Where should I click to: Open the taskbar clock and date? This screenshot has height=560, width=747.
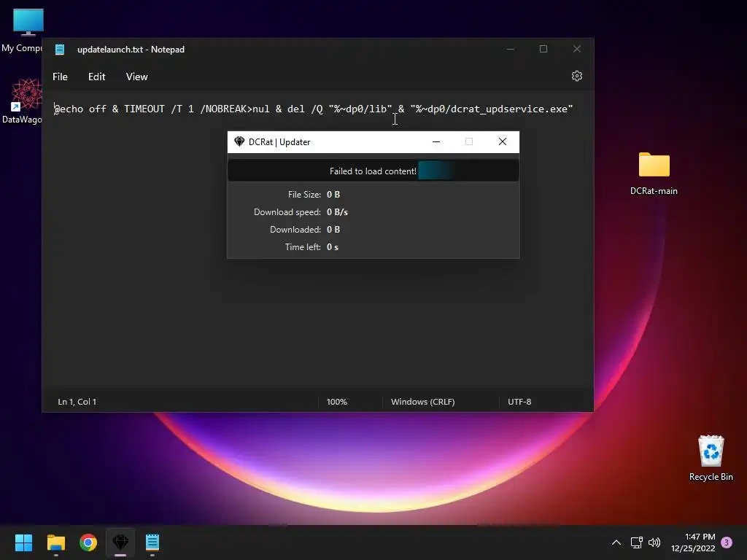click(693, 542)
